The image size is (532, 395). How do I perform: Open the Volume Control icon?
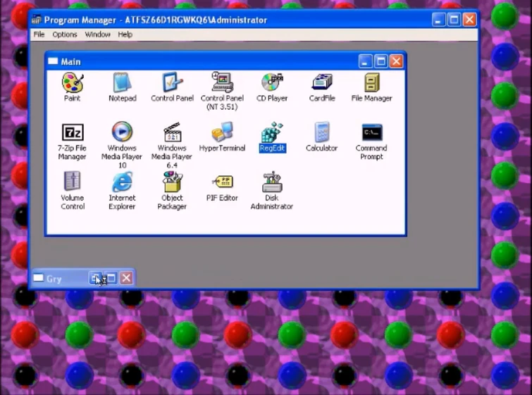73,181
